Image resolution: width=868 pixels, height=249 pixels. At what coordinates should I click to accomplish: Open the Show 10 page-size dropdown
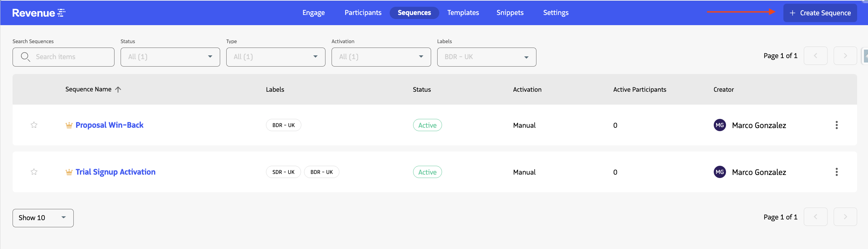43,218
